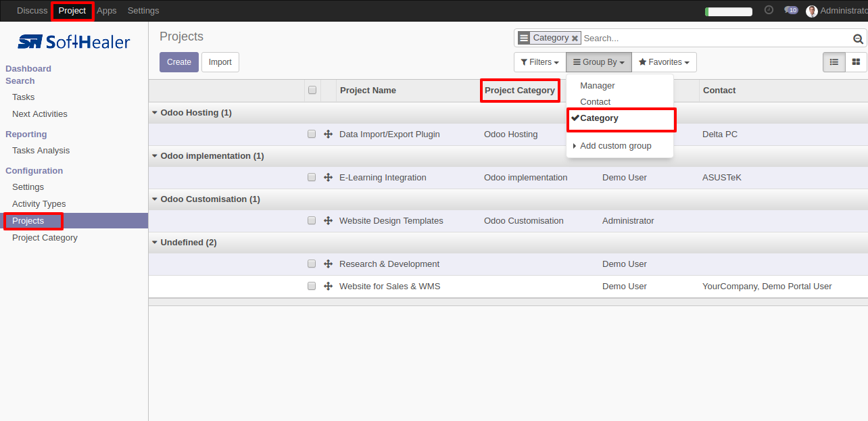Image resolution: width=868 pixels, height=421 pixels.
Task: Open Next Activities in sidebar
Action: coord(40,114)
